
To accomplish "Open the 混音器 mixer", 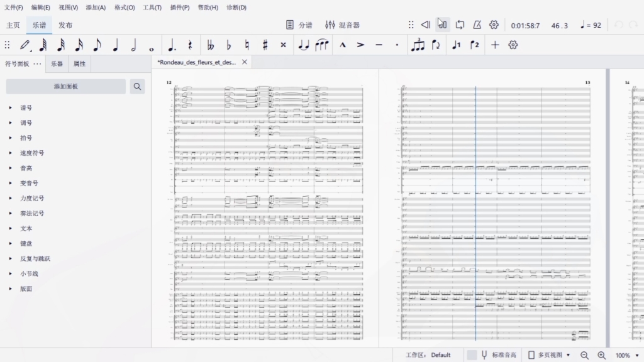I will 342,25.
